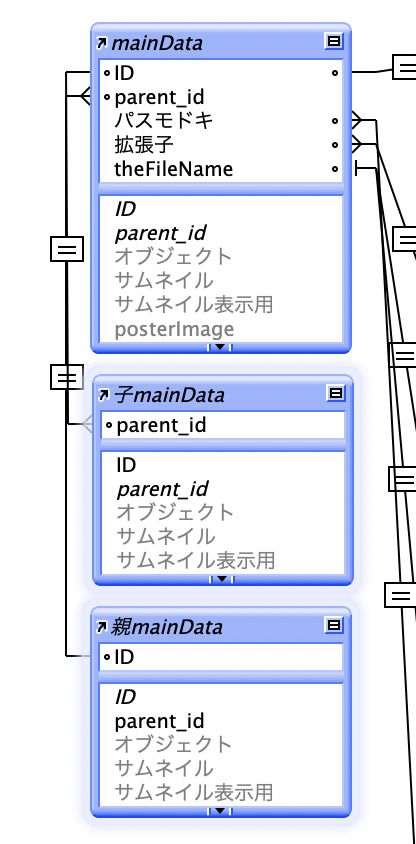Expand the mainData field list via the bottom arrow
Screen dimensions: 416x844
click(220, 347)
